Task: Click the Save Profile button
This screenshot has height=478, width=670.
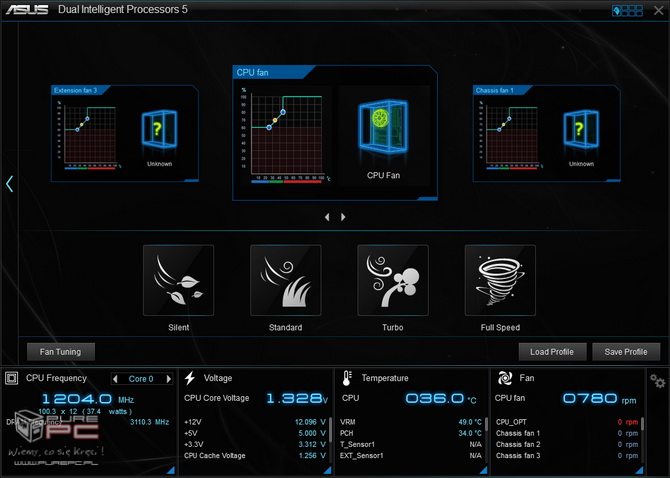Action: [626, 352]
